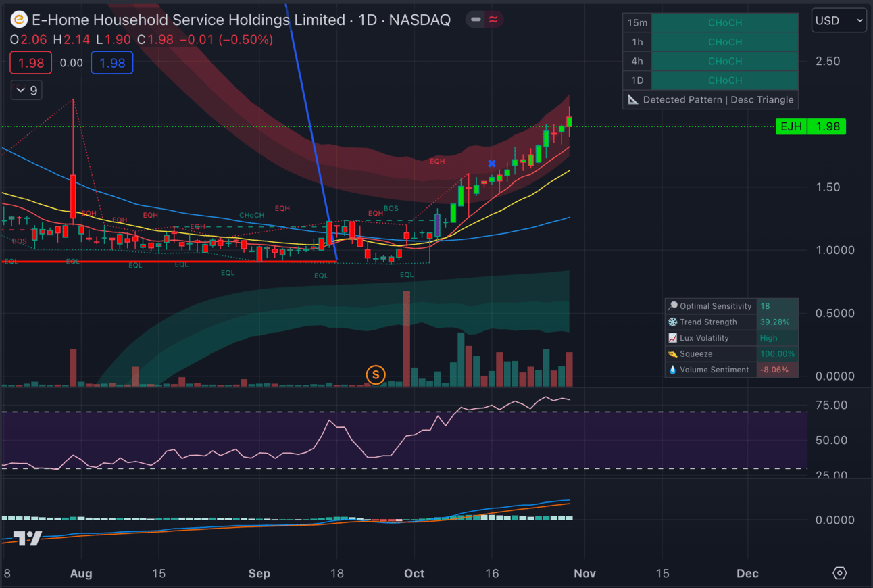Image resolution: width=873 pixels, height=588 pixels.
Task: Click the 1D interval in the chart title
Action: coord(368,20)
